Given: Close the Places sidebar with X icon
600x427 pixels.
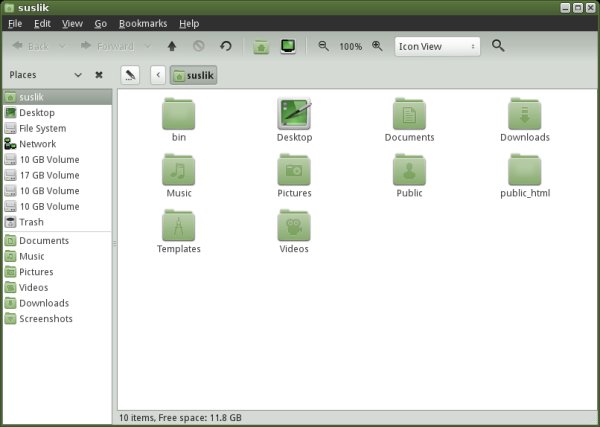Looking at the screenshot, I should click(x=99, y=75).
